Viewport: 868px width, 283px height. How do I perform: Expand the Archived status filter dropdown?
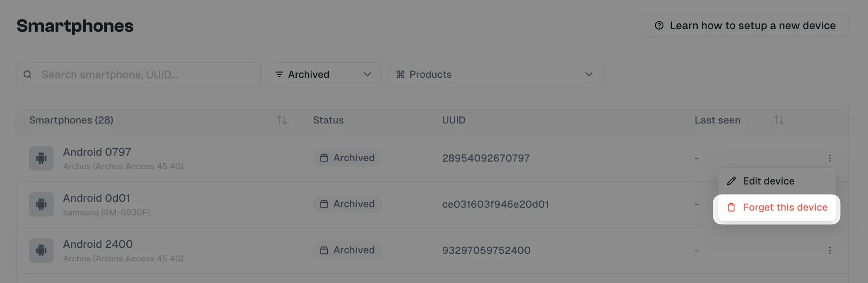pos(324,75)
